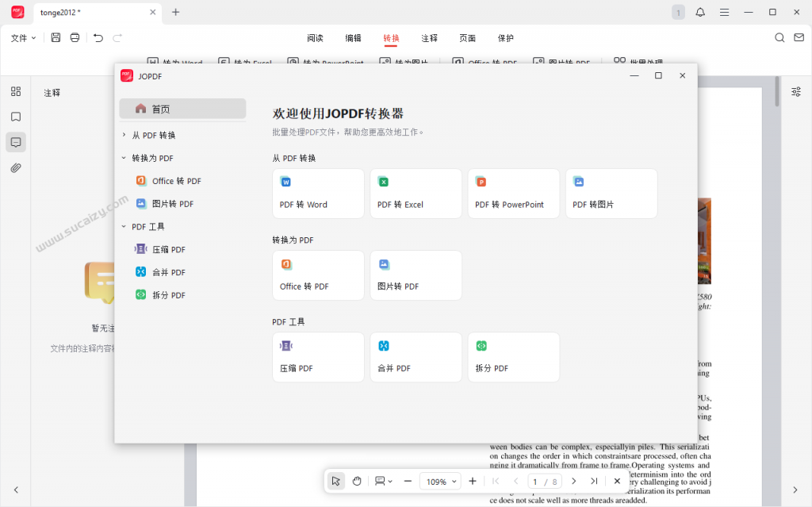Viewport: 812px width, 507px height.
Task: Click the PDF 转 Word card
Action: point(318,194)
